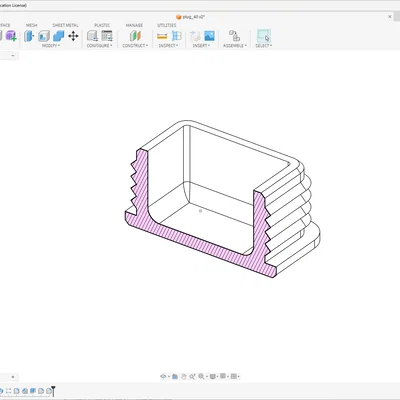The image size is (400, 400).
Task: Click the Interference icon in the Inspect group
Action: 176,36
